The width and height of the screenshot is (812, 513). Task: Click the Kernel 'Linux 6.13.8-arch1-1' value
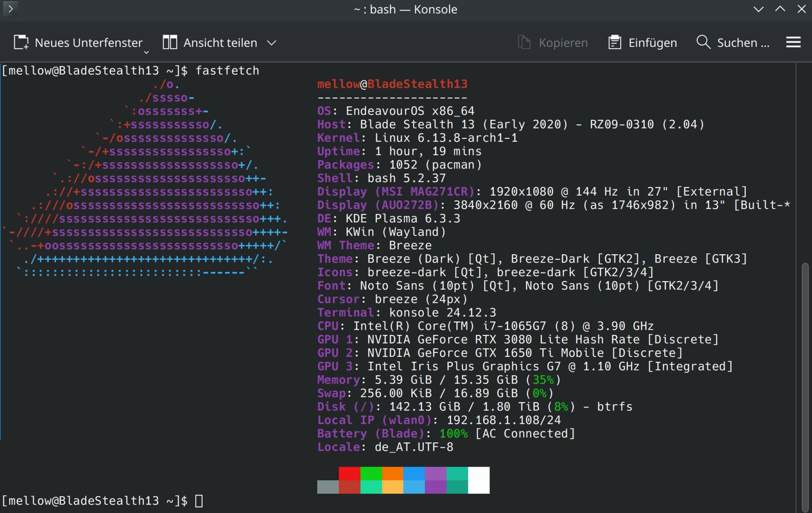pyautogui.click(x=446, y=138)
